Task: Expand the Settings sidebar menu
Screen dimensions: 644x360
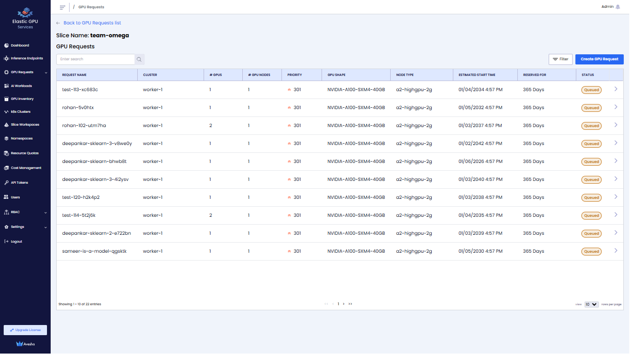Action: 46,227
